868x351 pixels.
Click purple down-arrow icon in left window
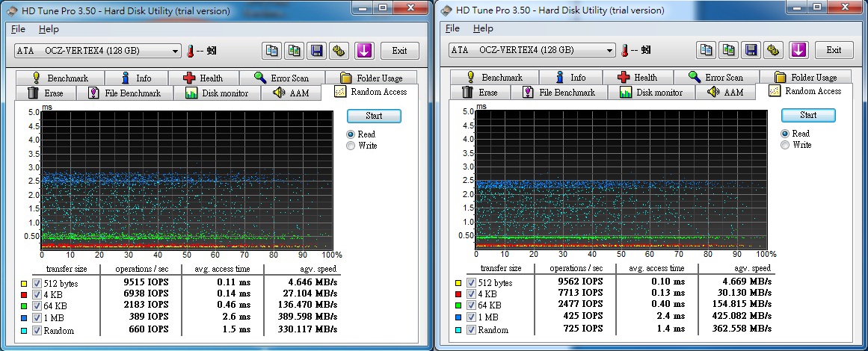(x=363, y=51)
